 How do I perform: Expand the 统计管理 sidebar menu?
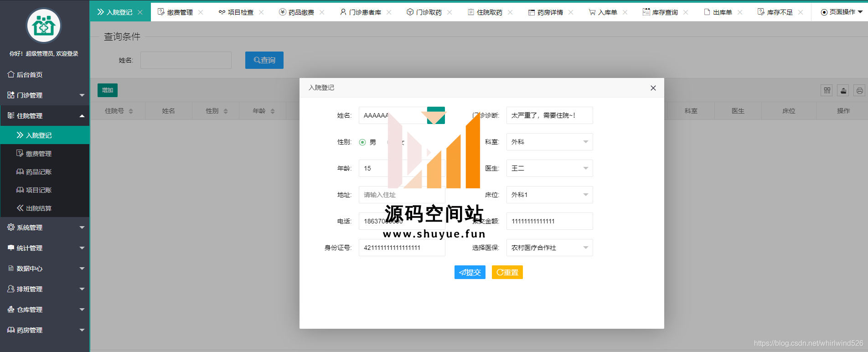pos(45,248)
